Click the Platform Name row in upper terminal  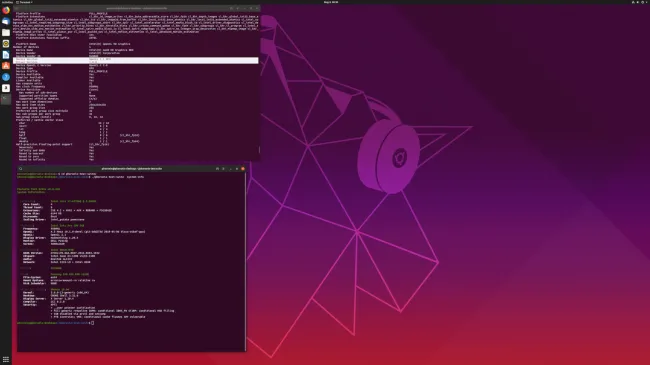click(x=73, y=44)
